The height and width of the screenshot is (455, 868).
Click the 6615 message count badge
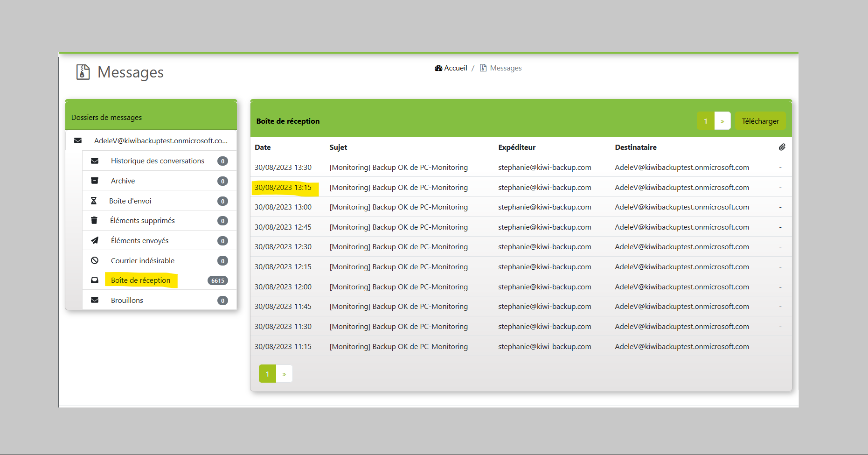218,280
